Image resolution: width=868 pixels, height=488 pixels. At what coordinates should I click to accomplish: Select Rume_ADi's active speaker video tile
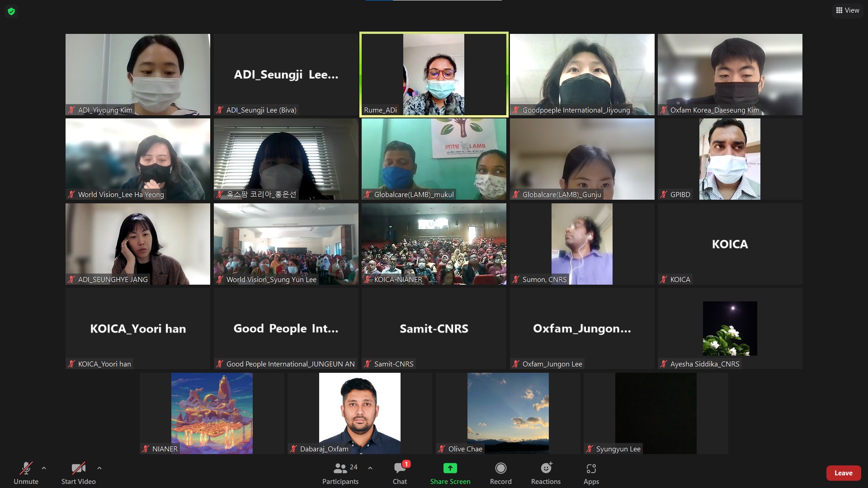click(x=434, y=75)
